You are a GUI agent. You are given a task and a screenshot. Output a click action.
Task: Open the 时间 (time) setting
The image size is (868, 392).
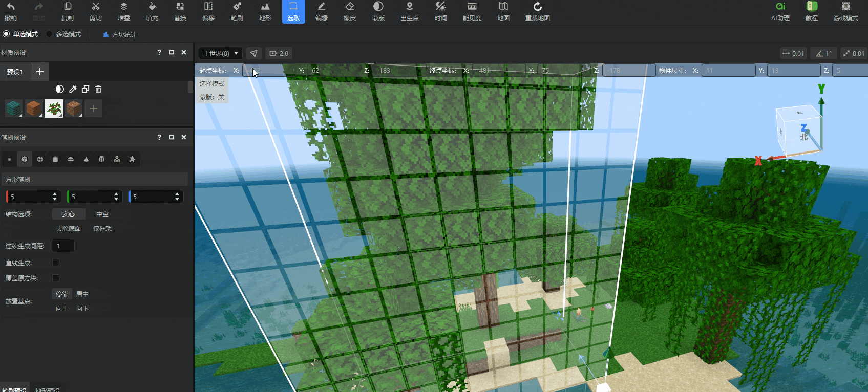click(441, 12)
